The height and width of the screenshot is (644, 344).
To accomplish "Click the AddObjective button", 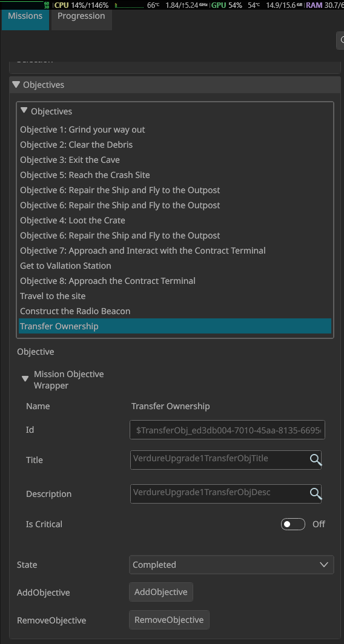I will click(x=160, y=592).
